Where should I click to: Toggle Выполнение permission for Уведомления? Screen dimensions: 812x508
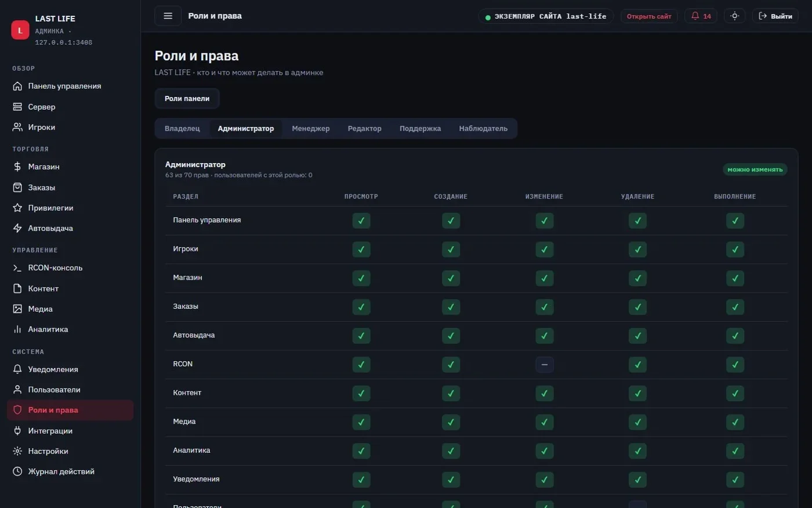point(735,480)
